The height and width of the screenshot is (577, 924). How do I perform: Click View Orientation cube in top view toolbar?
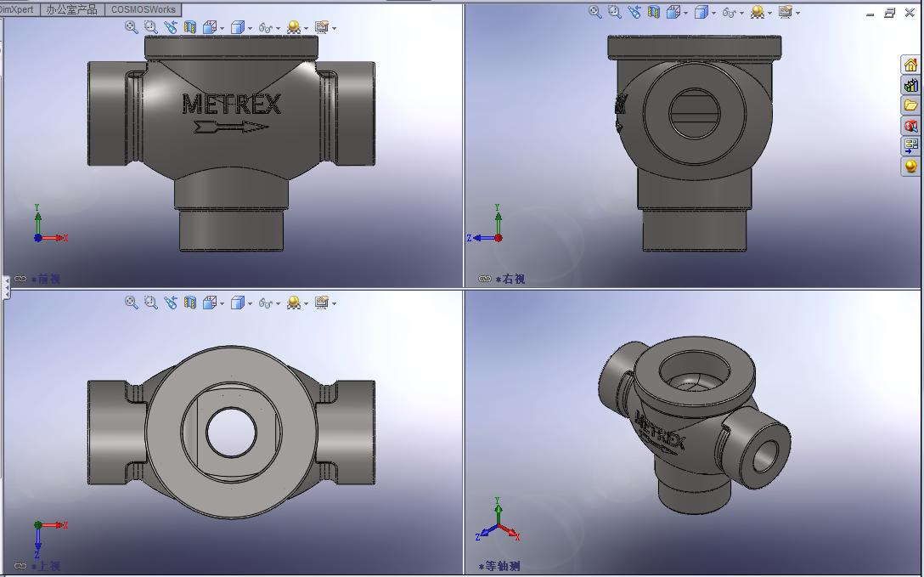(209, 303)
